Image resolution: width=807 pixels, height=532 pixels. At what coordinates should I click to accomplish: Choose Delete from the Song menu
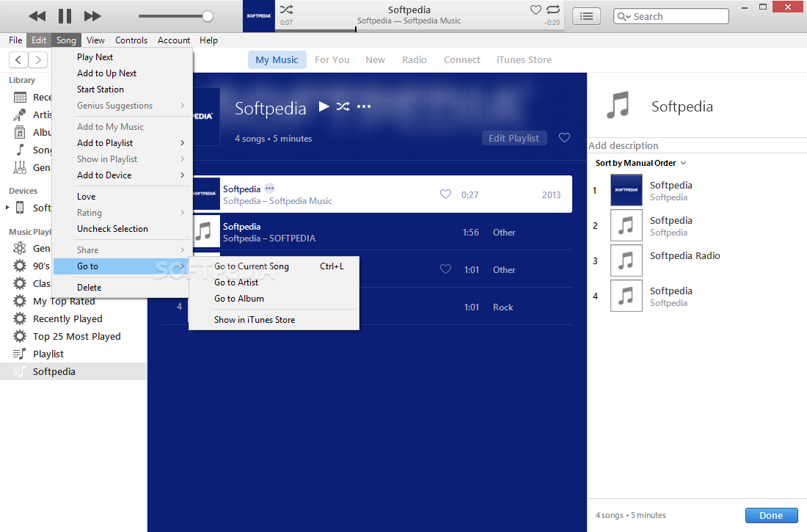(123, 288)
